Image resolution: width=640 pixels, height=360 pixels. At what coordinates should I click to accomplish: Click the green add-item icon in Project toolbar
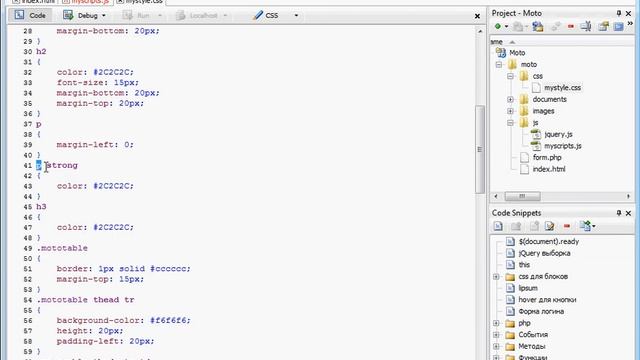click(498, 27)
